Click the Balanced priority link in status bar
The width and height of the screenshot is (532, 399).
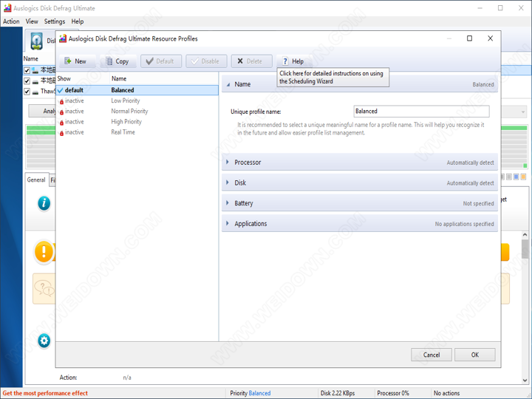259,393
